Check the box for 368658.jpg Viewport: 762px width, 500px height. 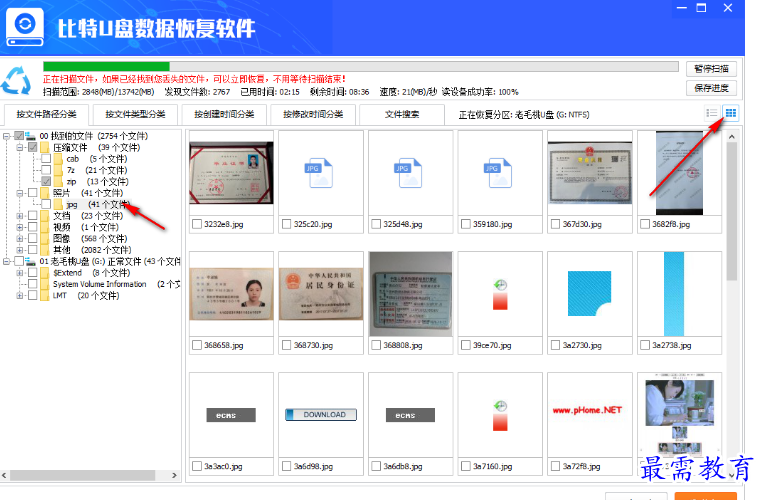pyautogui.click(x=197, y=345)
